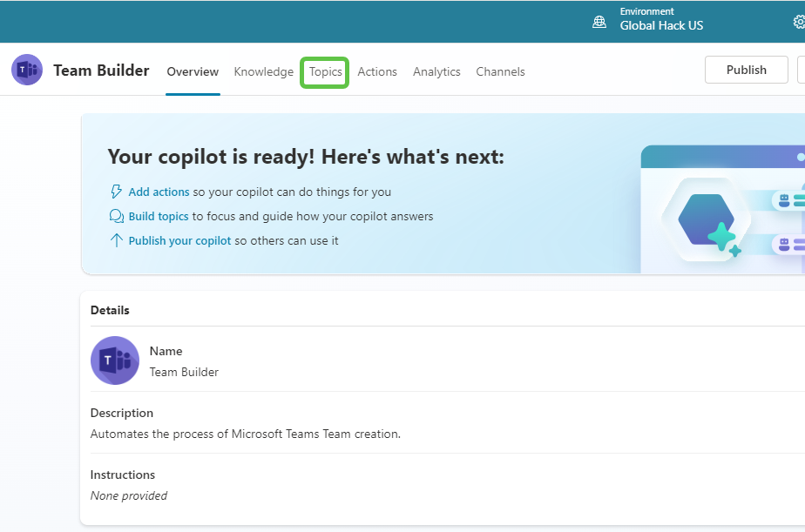Click the chat bubble icon beside Build topics

point(116,215)
